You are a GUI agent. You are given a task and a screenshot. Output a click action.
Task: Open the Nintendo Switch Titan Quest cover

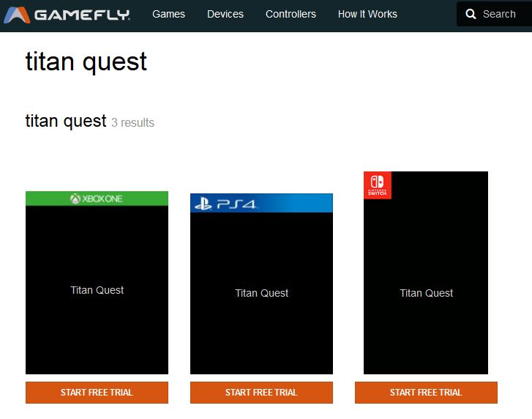point(426,293)
